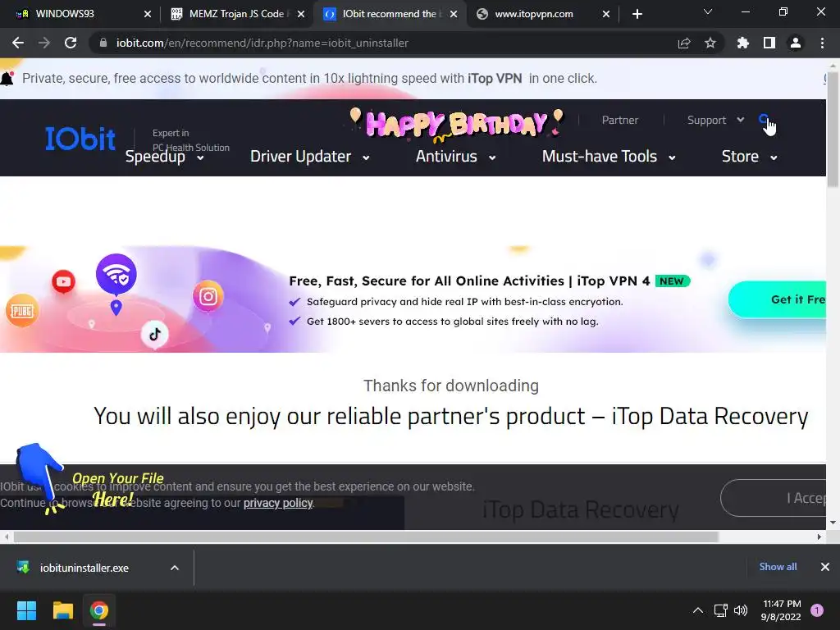Click the iobituninstaller.exe file icon
Screen dimensions: 840x630
click(x=23, y=567)
